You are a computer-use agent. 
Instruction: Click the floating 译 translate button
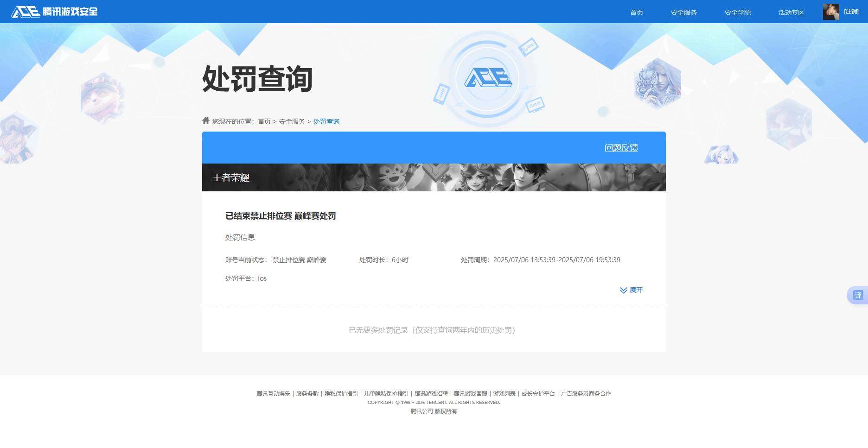tap(857, 295)
